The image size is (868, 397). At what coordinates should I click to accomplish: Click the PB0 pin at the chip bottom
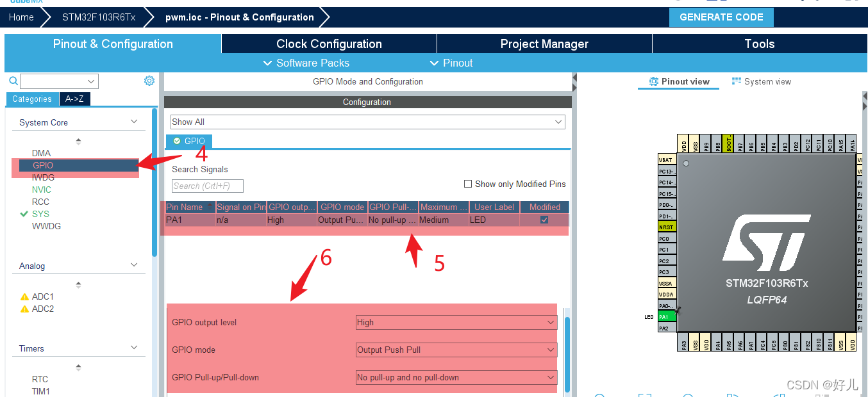784,343
